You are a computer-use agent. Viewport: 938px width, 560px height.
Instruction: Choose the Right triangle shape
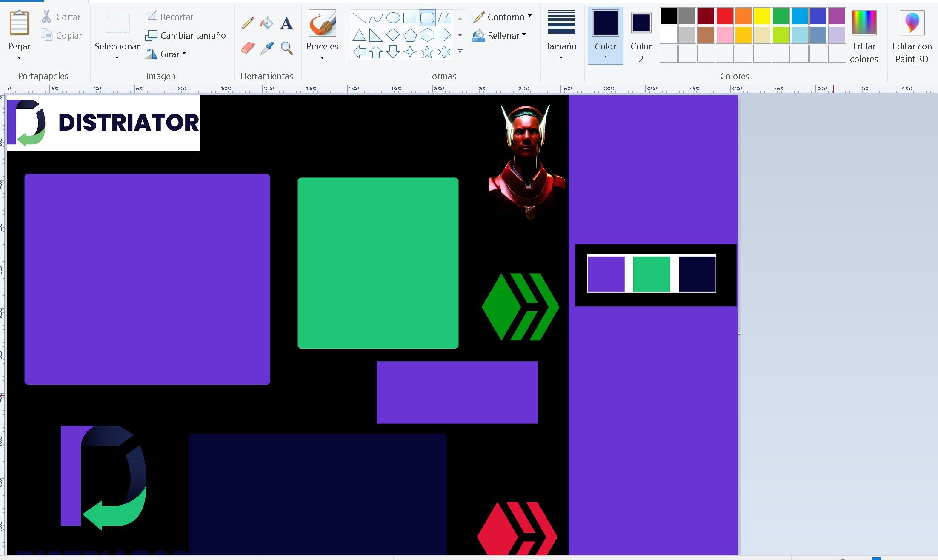(x=376, y=35)
